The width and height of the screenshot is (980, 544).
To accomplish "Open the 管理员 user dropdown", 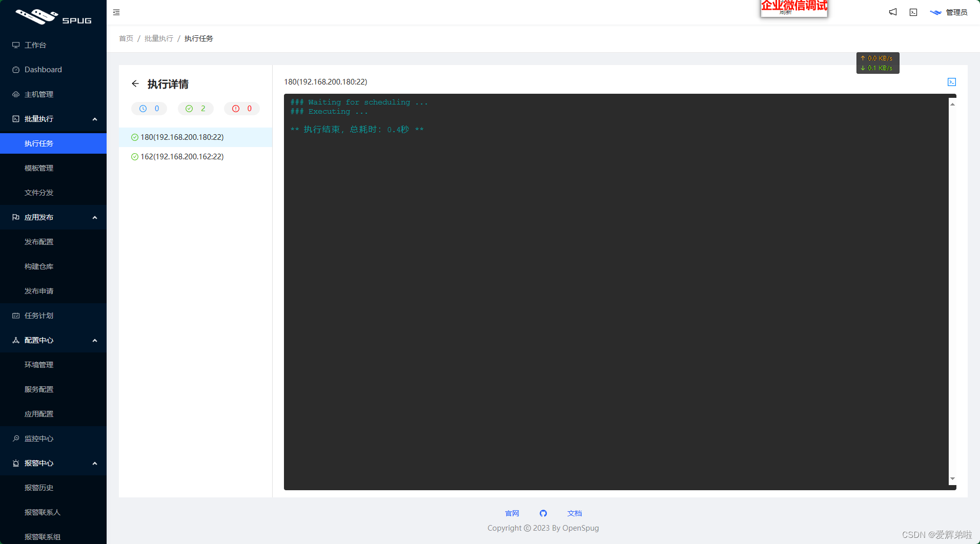I will coord(948,12).
